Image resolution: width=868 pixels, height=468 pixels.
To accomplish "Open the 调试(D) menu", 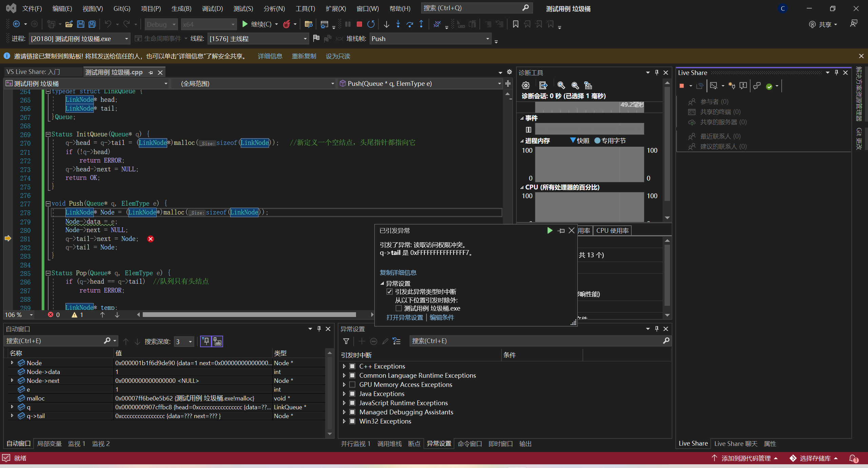I will coord(212,8).
